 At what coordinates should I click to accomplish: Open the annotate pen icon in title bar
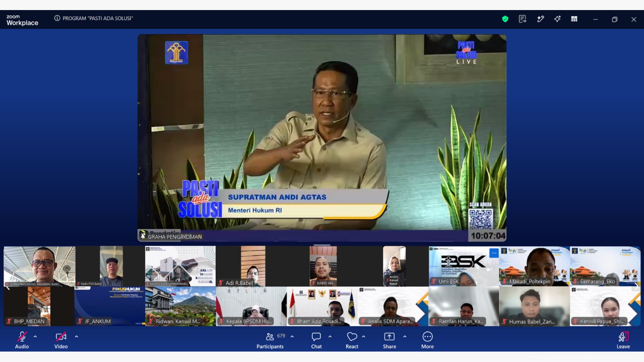541,19
